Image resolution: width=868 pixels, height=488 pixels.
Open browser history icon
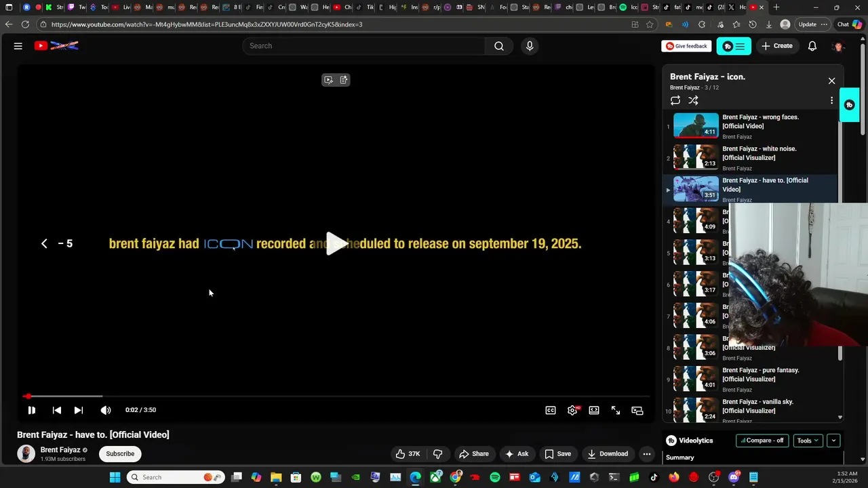(x=753, y=24)
